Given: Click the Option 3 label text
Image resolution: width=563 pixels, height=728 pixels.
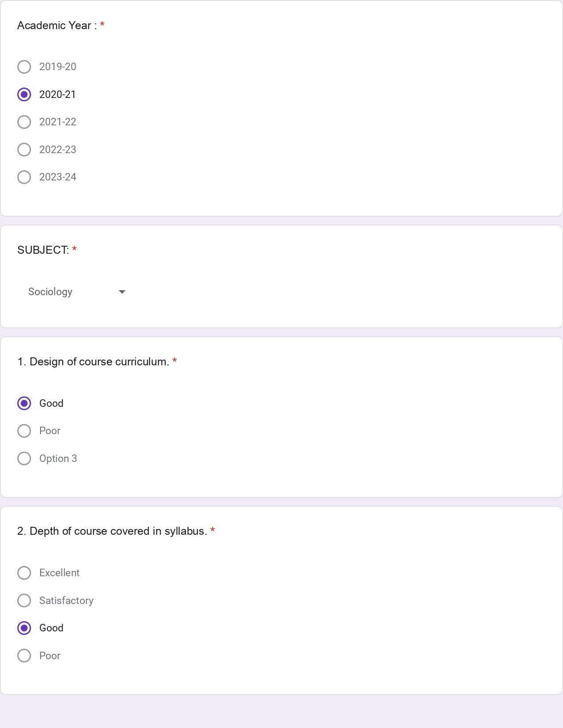Looking at the screenshot, I should click(x=58, y=459).
